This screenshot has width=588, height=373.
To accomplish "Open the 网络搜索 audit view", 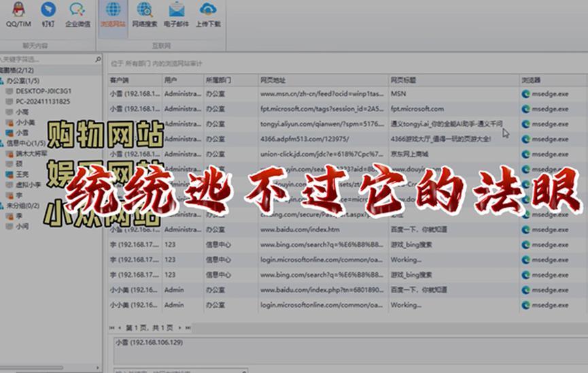I will click(144, 15).
